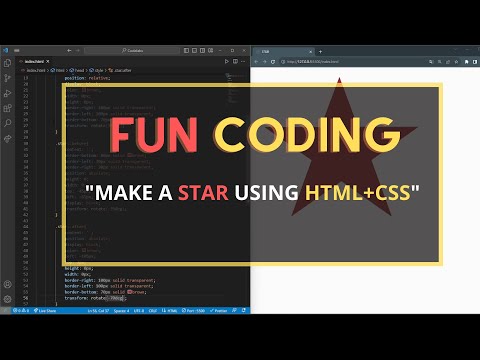The height and width of the screenshot is (360, 480).
Task: Toggle the primary sidebar layout icon
Action: pos(186,51)
